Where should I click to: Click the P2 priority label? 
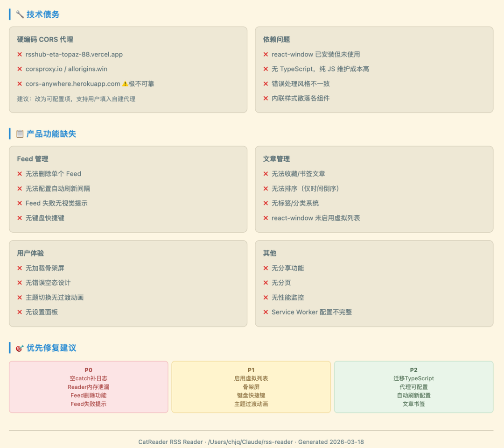pyautogui.click(x=413, y=370)
